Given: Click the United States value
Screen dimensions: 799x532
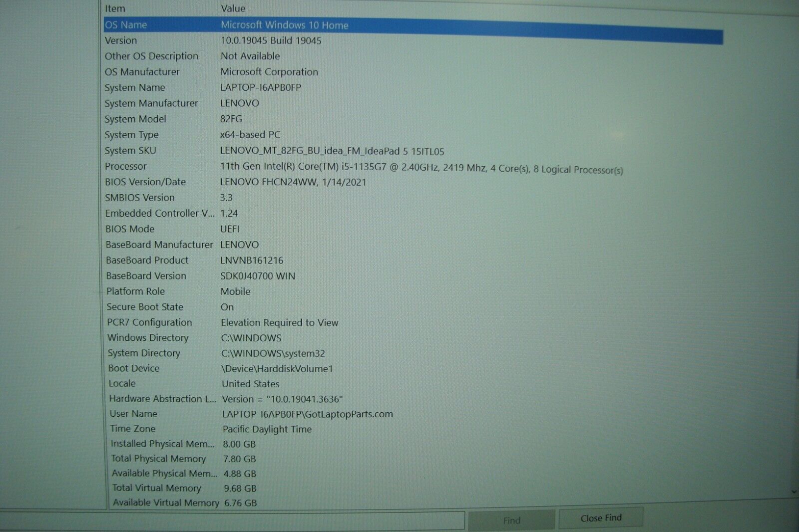Looking at the screenshot, I should [x=251, y=384].
